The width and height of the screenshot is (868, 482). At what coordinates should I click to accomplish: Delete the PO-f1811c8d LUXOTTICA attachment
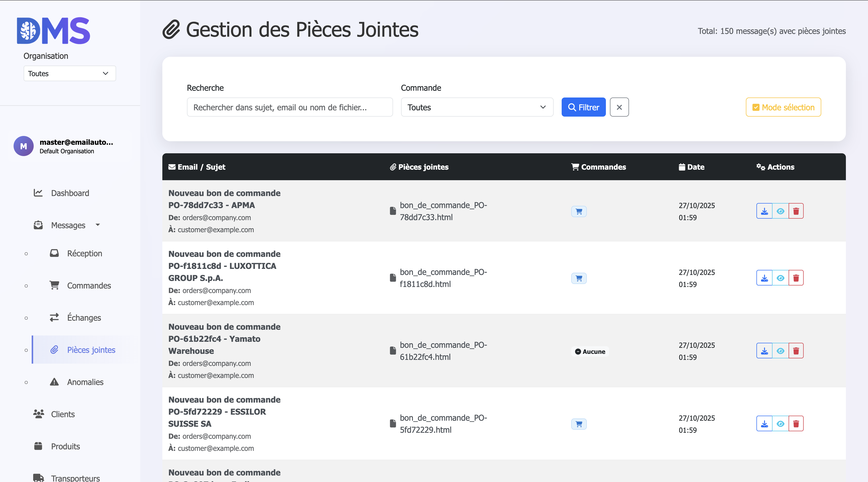point(796,278)
